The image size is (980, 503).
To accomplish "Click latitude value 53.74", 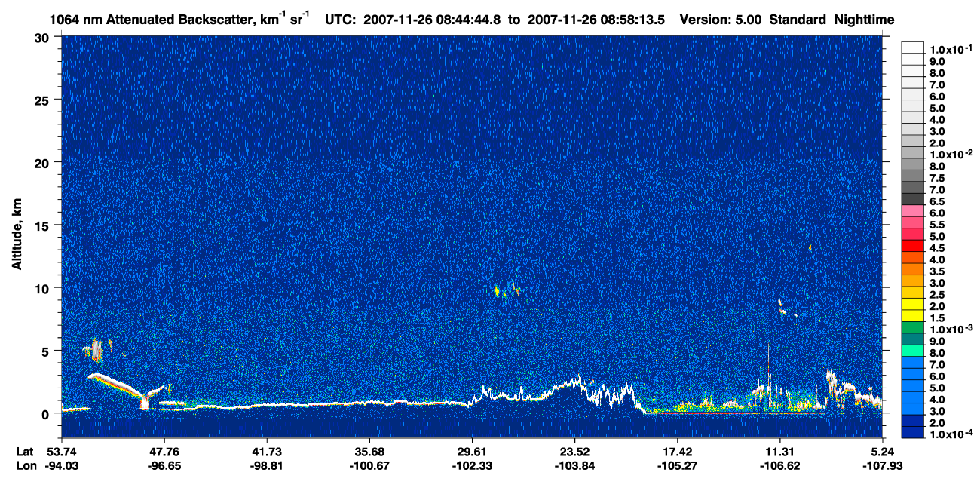I will point(61,452).
